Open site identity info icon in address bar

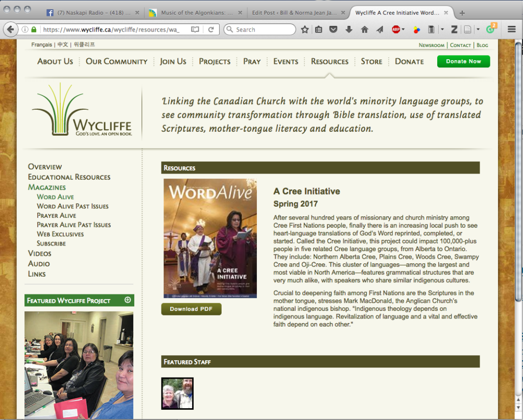25,29
